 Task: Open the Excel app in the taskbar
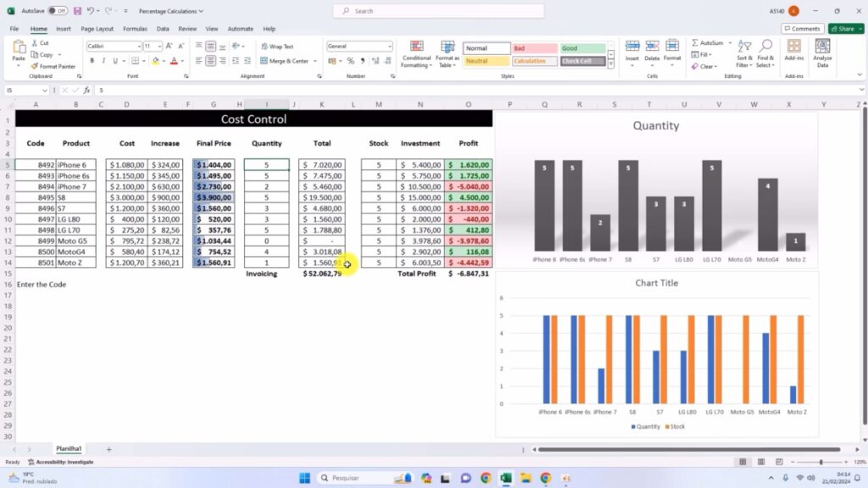(x=506, y=478)
